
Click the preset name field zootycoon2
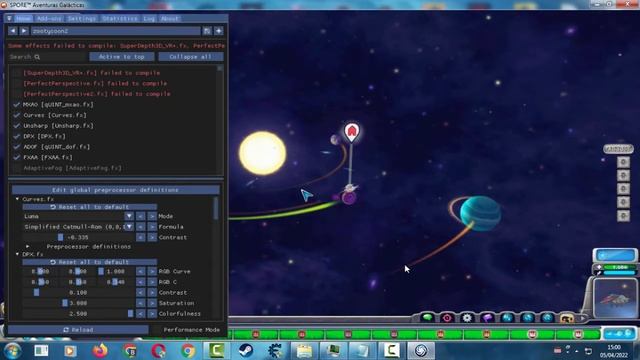pos(116,31)
